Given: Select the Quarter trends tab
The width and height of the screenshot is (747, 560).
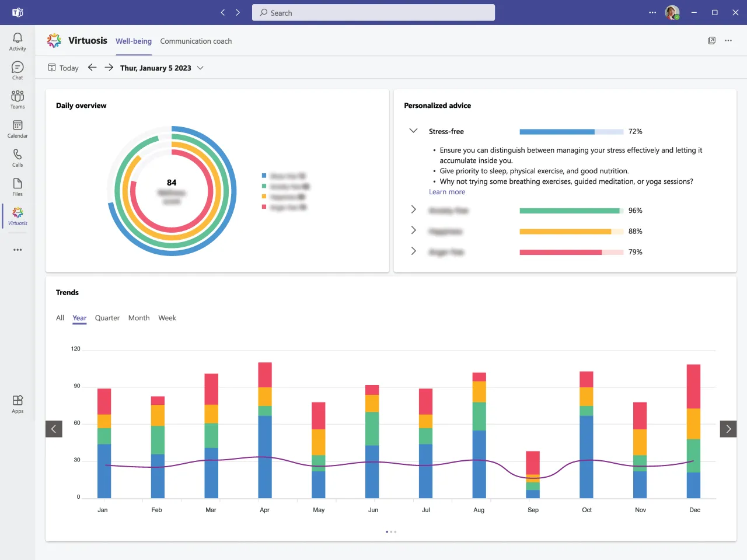Looking at the screenshot, I should [x=107, y=318].
